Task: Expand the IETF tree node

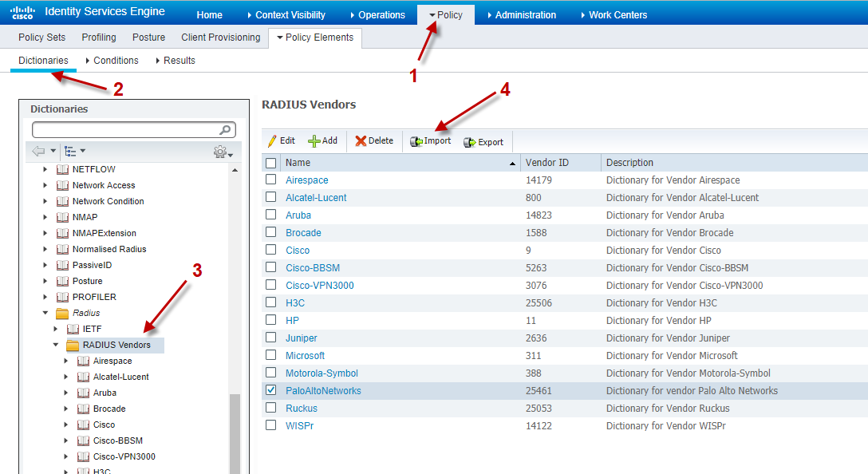Action: (x=55, y=329)
